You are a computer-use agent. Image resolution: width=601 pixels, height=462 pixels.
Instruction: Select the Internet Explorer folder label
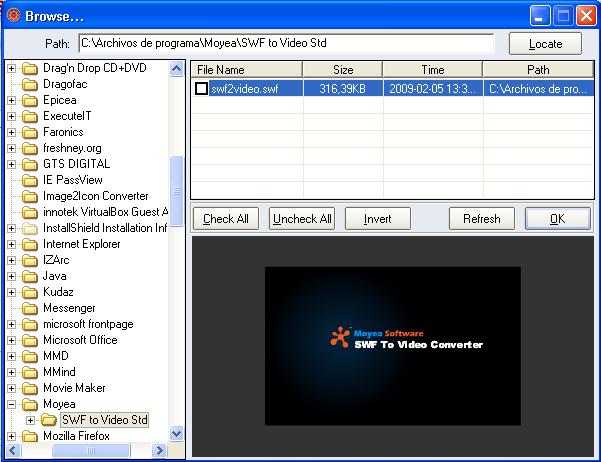coord(82,244)
